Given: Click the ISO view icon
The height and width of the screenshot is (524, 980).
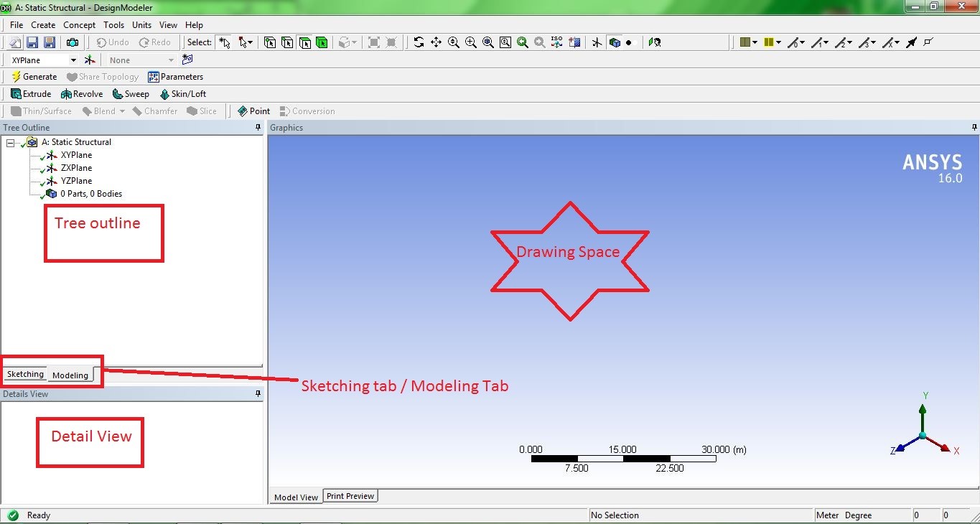Looking at the screenshot, I should 556,42.
